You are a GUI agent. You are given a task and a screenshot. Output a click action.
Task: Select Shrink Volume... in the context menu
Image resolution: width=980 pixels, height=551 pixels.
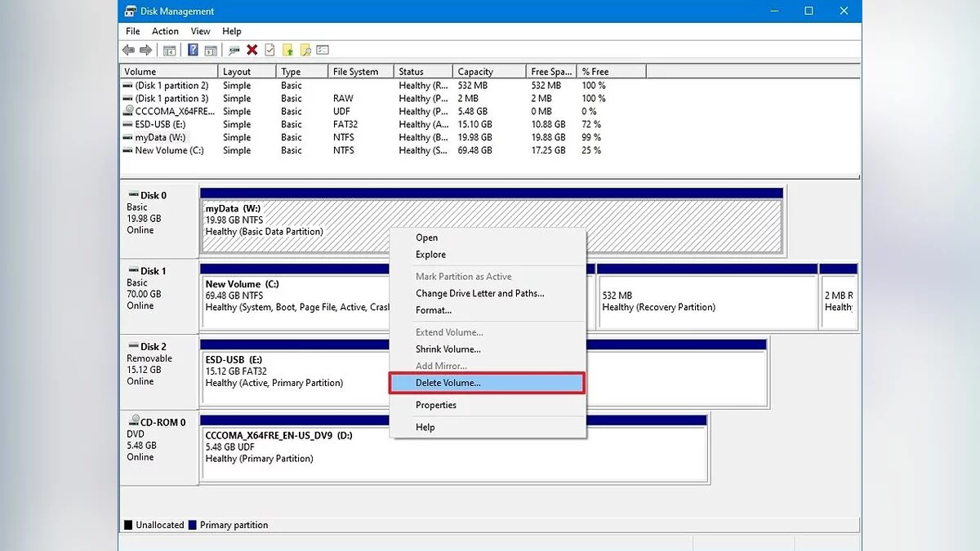coord(448,349)
